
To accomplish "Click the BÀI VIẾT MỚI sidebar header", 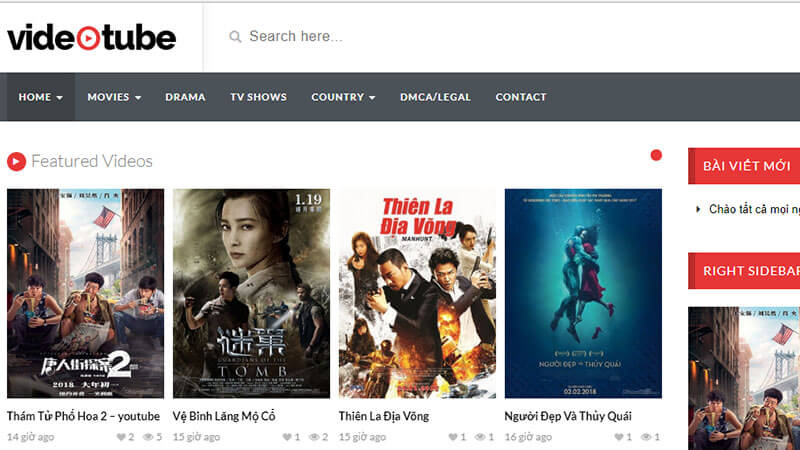I will click(x=744, y=166).
